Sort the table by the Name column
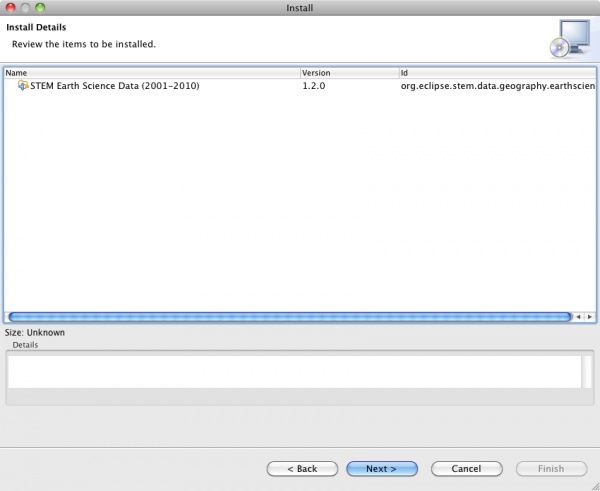The image size is (600, 491). pos(150,73)
